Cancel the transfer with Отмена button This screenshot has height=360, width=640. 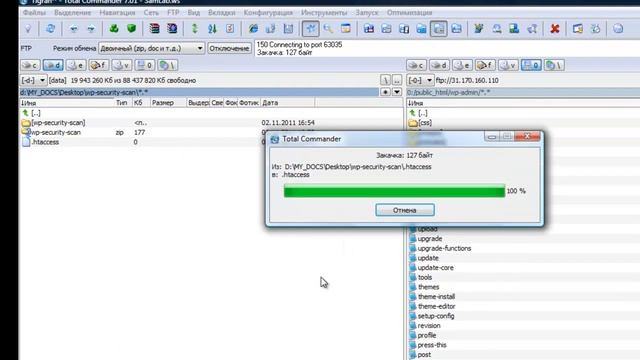[405, 210]
